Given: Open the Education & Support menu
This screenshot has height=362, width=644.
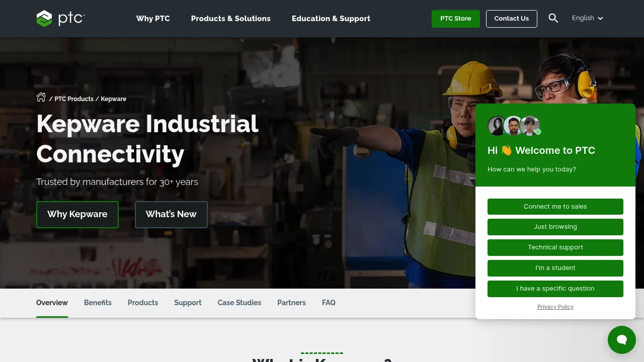Looking at the screenshot, I should [331, 19].
